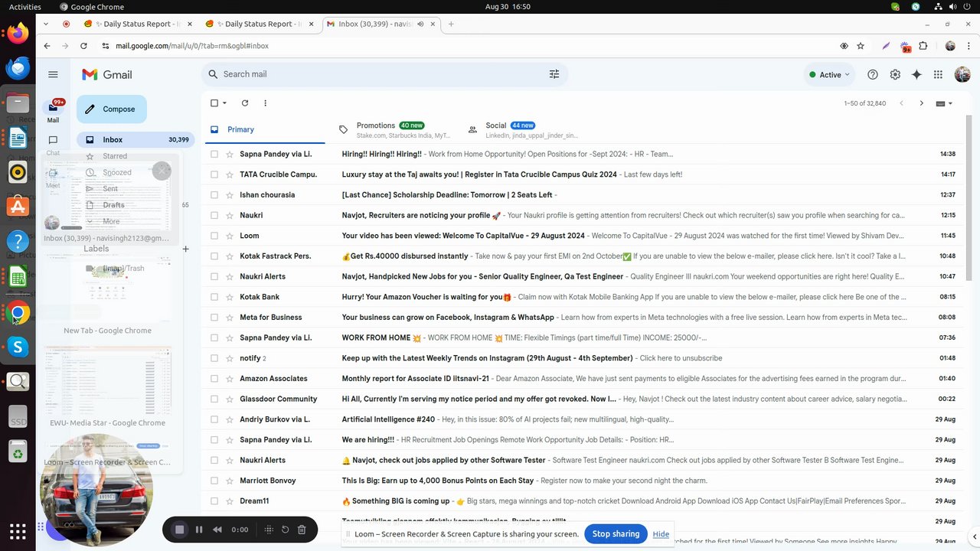The width and height of the screenshot is (980, 551).
Task: Create new label plus icon
Action: 185,249
